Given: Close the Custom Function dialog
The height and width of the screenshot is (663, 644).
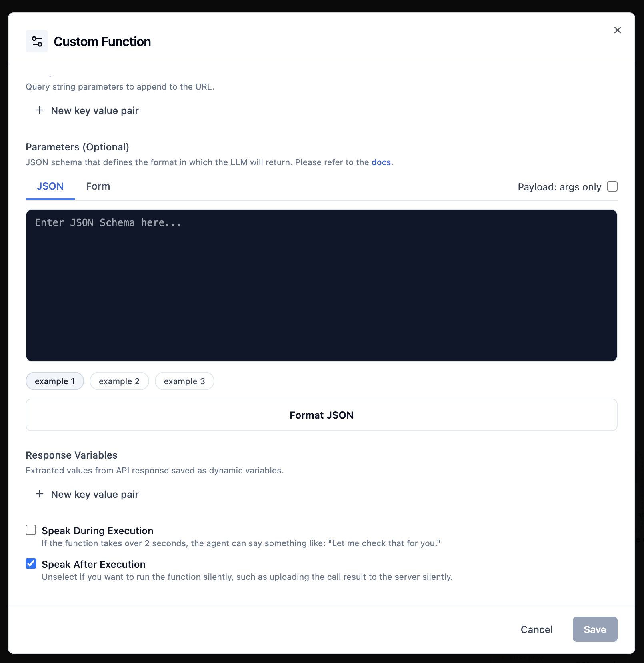Looking at the screenshot, I should (x=617, y=30).
